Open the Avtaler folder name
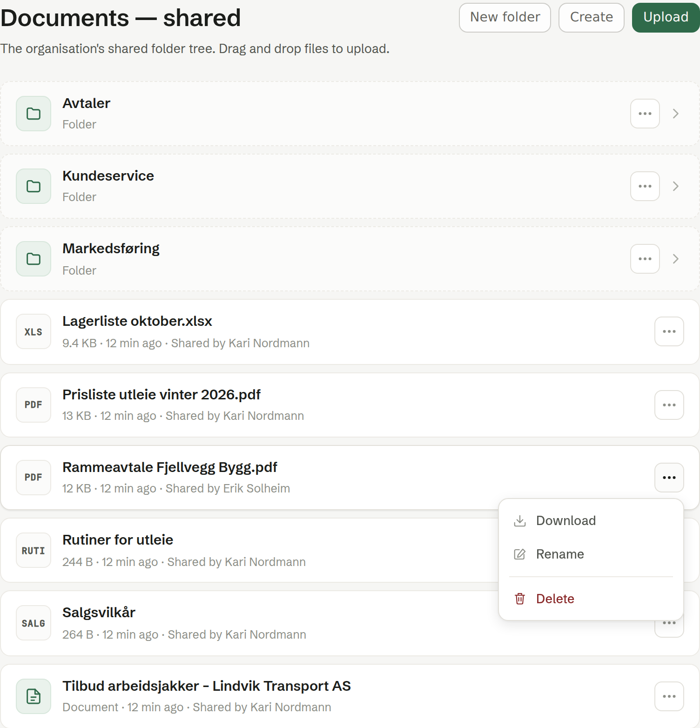The height and width of the screenshot is (728, 700). (x=87, y=103)
